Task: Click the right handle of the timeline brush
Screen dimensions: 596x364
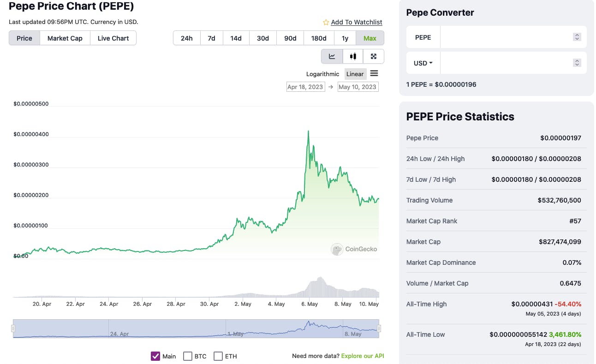Action: [x=379, y=328]
